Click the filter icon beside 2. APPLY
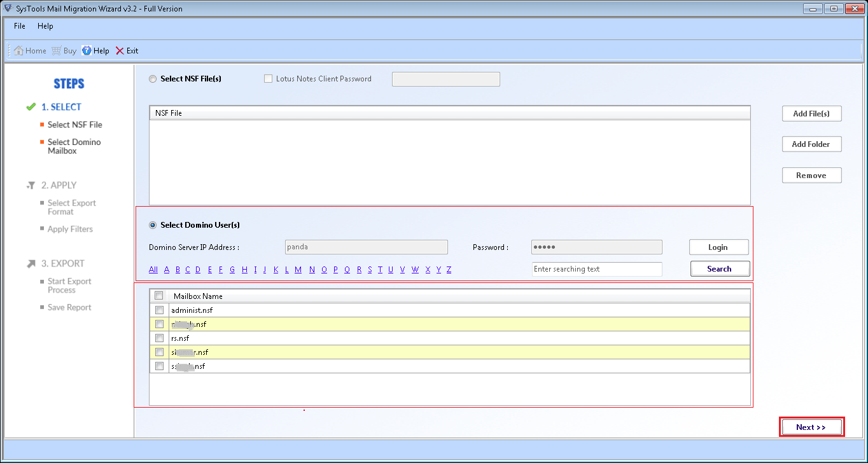 tap(31, 185)
